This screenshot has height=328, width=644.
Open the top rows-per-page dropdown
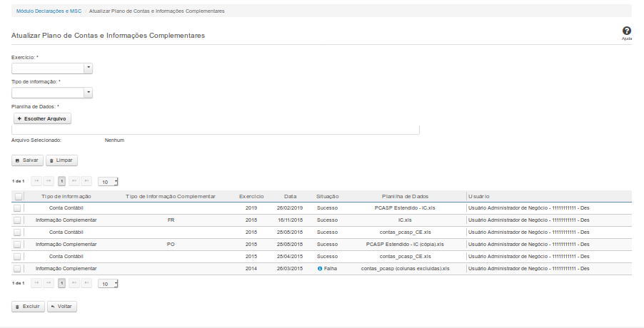click(x=108, y=182)
